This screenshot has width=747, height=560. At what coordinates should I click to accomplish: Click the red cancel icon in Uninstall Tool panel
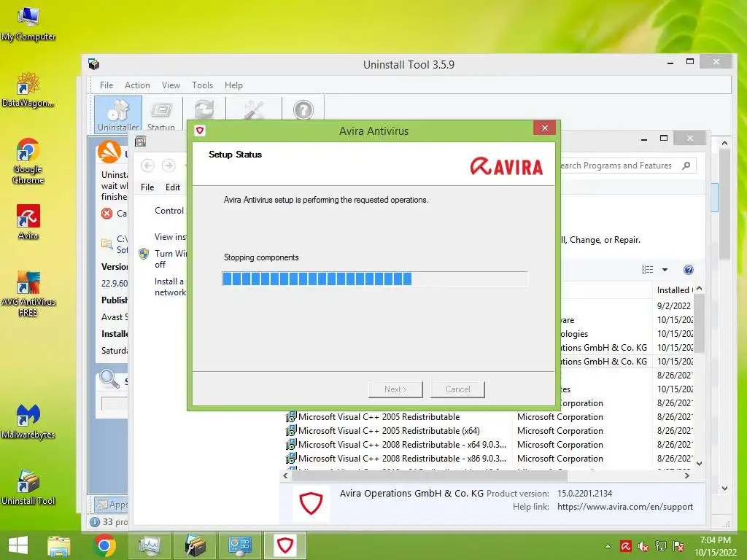107,214
